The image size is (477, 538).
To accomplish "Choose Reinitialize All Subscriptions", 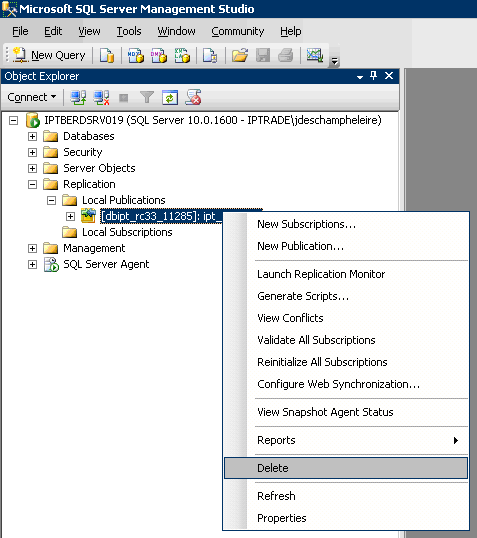I will click(x=346, y=362).
